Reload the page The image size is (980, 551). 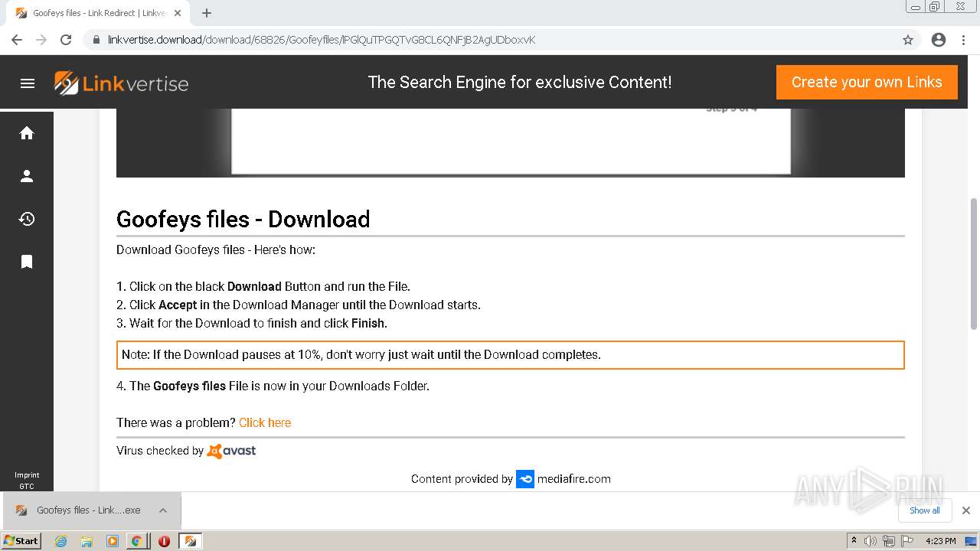click(66, 40)
